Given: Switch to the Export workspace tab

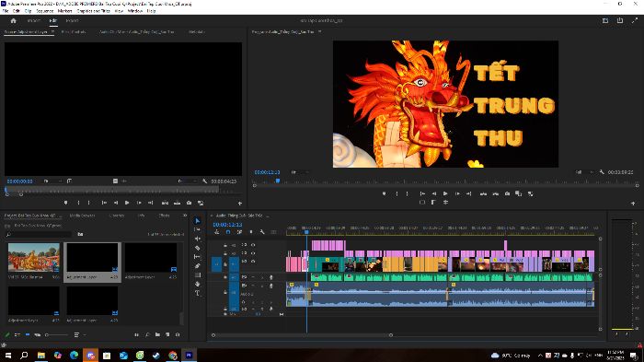Looking at the screenshot, I should point(73,20).
